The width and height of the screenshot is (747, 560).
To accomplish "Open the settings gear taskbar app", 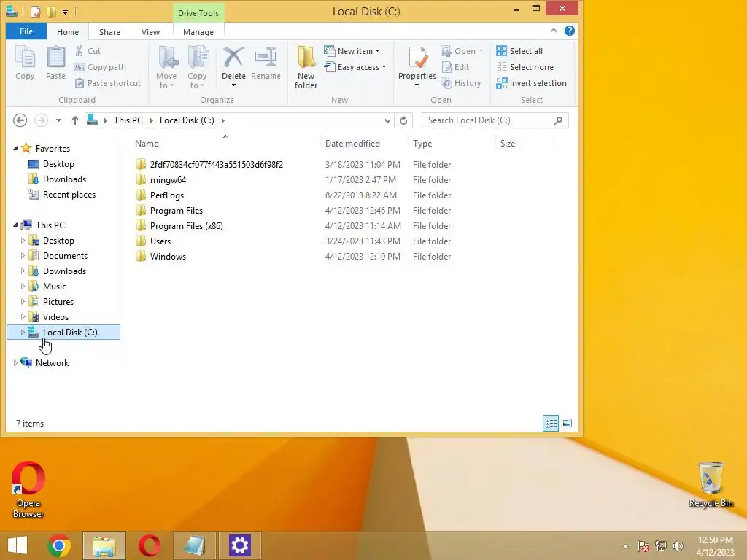I will click(x=239, y=545).
